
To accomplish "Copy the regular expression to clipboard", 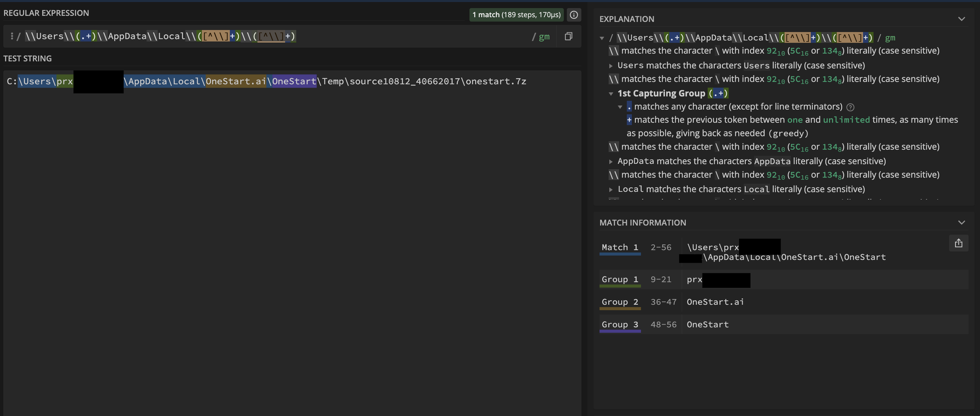I will (x=569, y=36).
